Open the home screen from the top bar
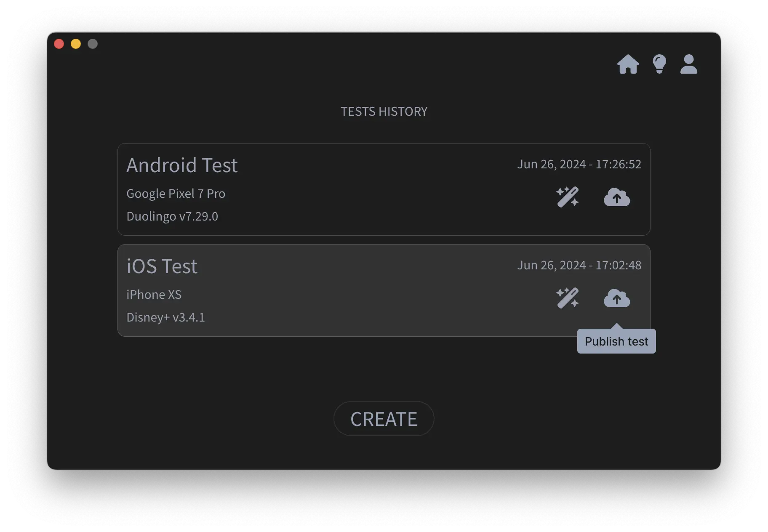 pyautogui.click(x=629, y=64)
